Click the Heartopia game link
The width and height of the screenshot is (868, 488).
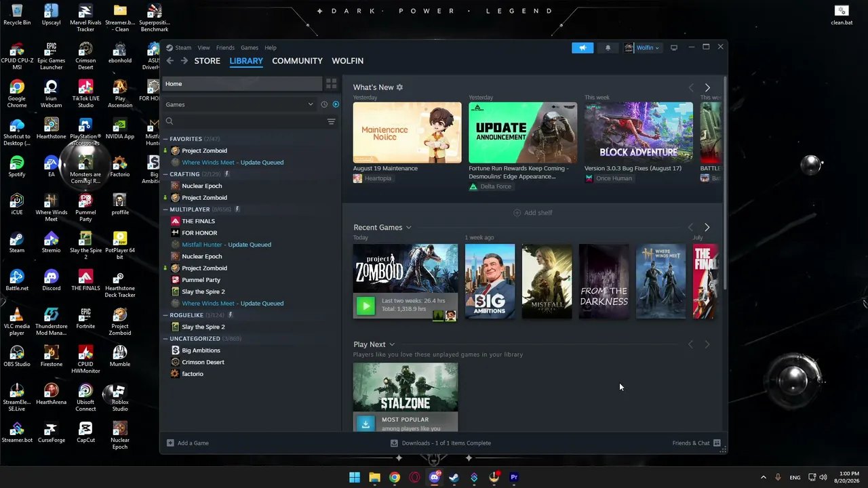[378, 178]
